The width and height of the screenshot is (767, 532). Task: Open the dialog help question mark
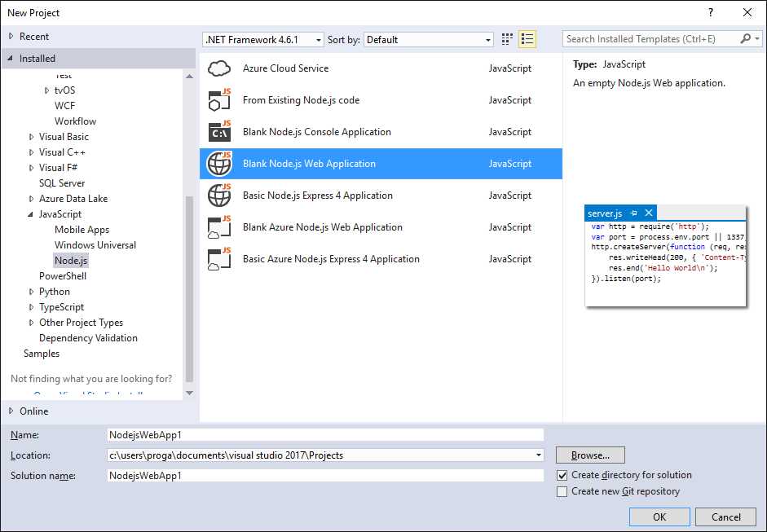pyautogui.click(x=711, y=13)
